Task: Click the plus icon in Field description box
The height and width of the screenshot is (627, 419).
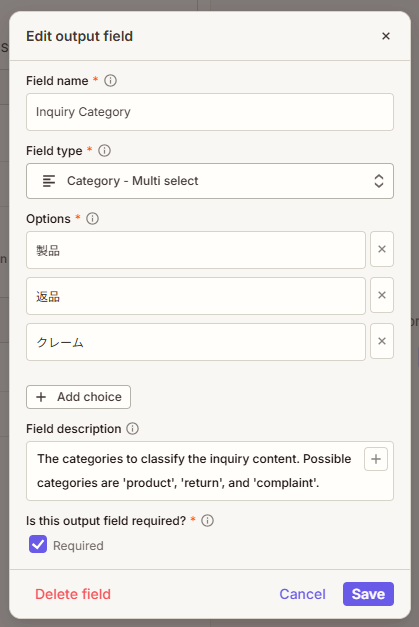Action: click(x=376, y=459)
